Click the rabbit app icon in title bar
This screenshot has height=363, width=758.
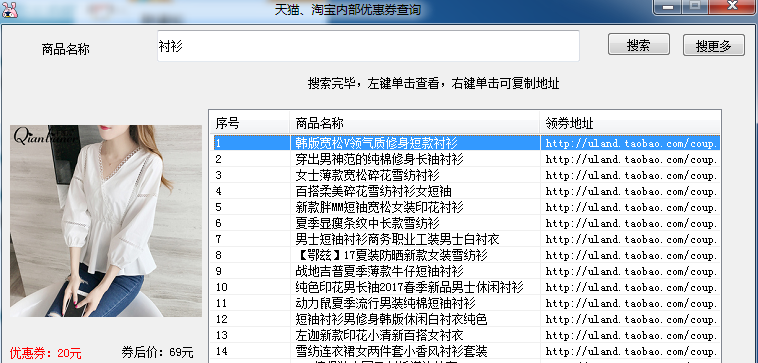[9, 9]
